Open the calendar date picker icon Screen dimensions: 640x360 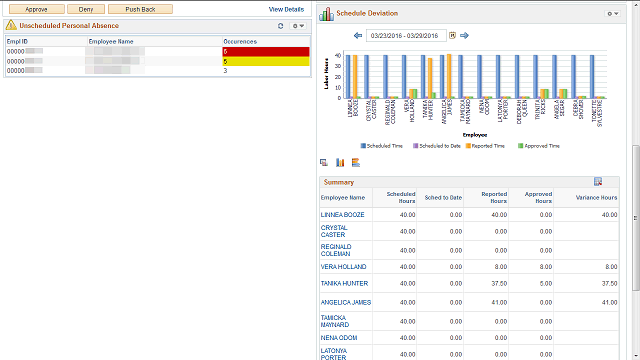coord(452,36)
